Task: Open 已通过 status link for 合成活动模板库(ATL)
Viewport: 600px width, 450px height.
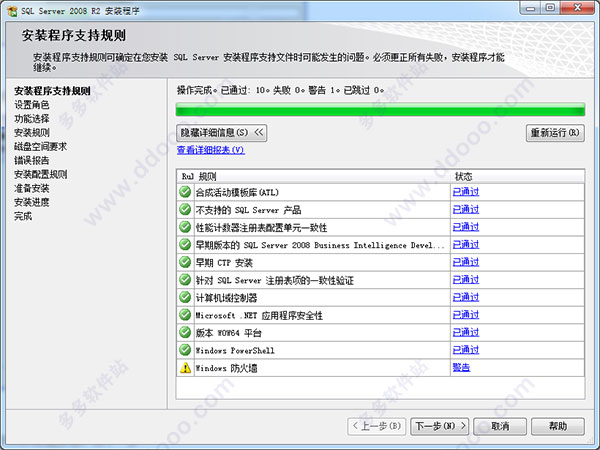Action: point(466,192)
